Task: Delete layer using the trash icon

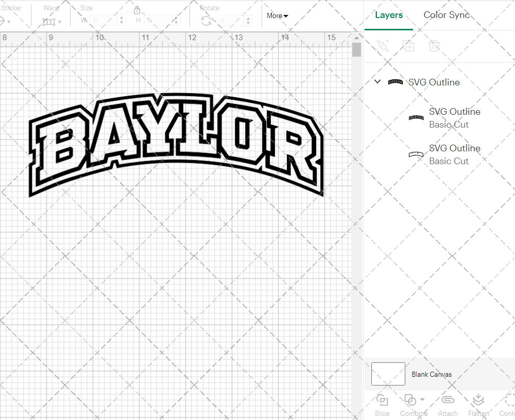Action: pos(434,46)
